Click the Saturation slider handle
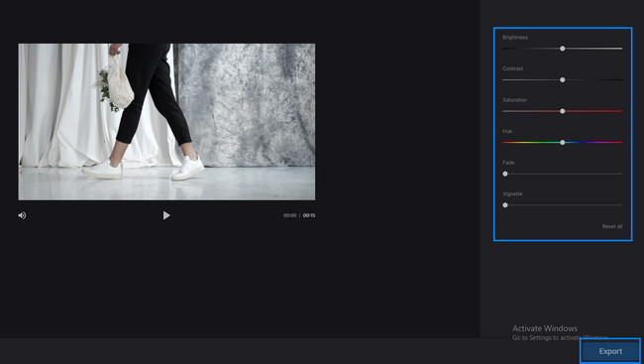This screenshot has width=644, height=364. point(563,111)
